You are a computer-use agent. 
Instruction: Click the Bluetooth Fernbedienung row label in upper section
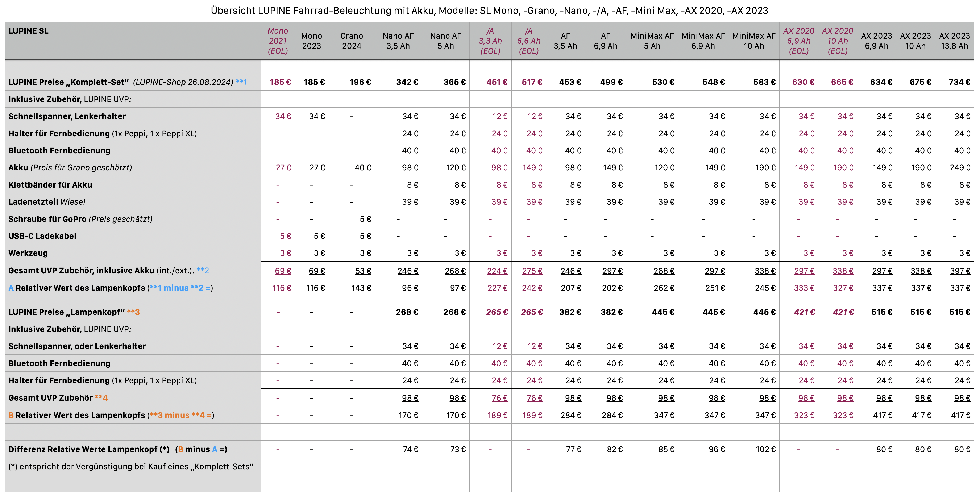pos(59,151)
